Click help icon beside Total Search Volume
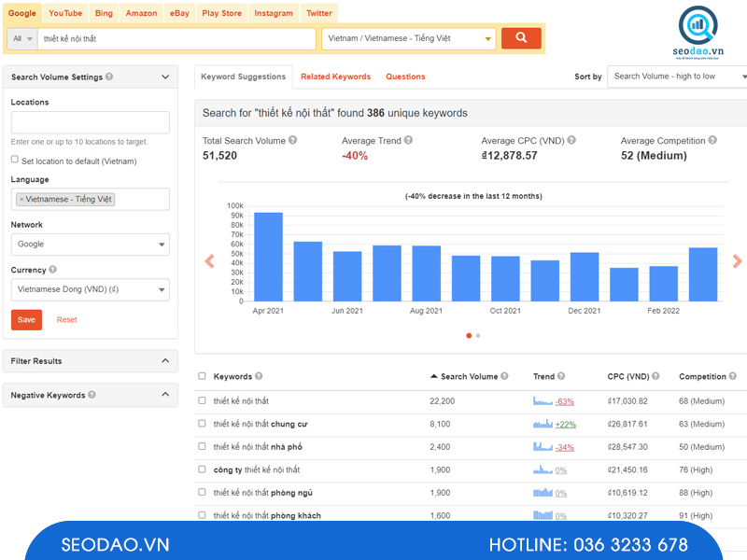Screen dimensions: 747x560 [293, 141]
